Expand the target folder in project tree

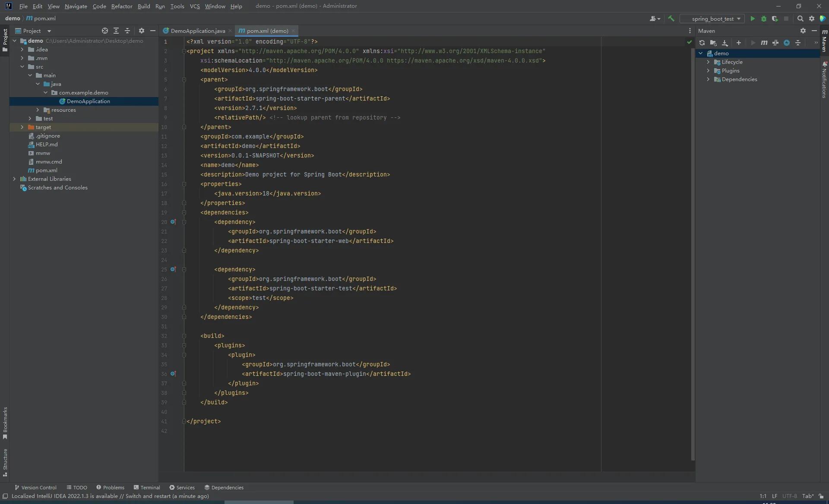coord(22,127)
